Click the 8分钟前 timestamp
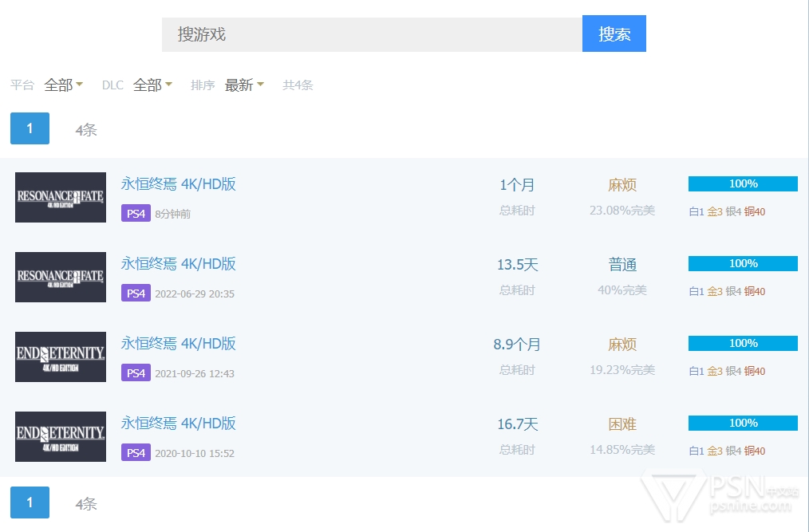The image size is (809, 532). coord(173,214)
